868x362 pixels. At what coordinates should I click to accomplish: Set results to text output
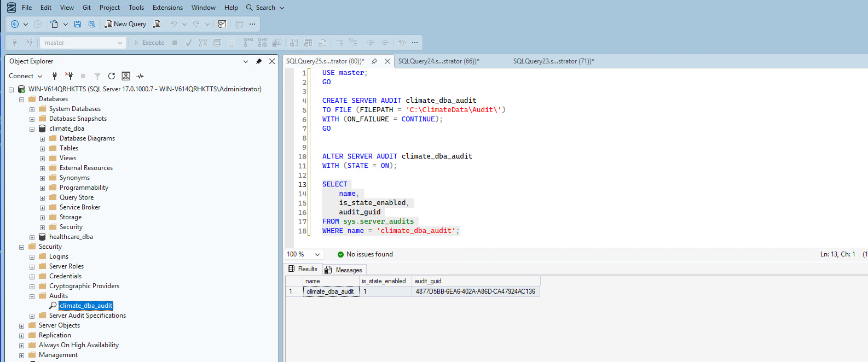point(294,43)
